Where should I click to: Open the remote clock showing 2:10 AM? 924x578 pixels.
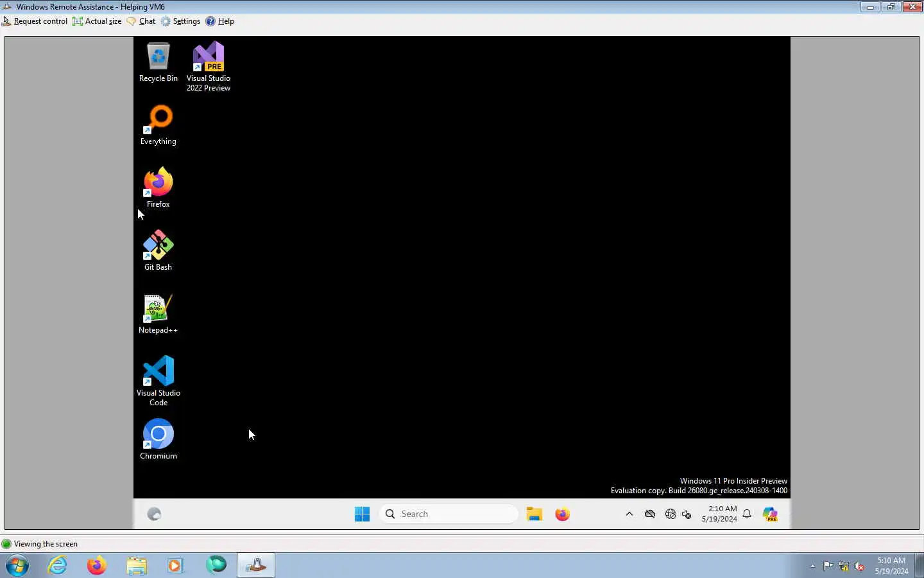click(719, 514)
